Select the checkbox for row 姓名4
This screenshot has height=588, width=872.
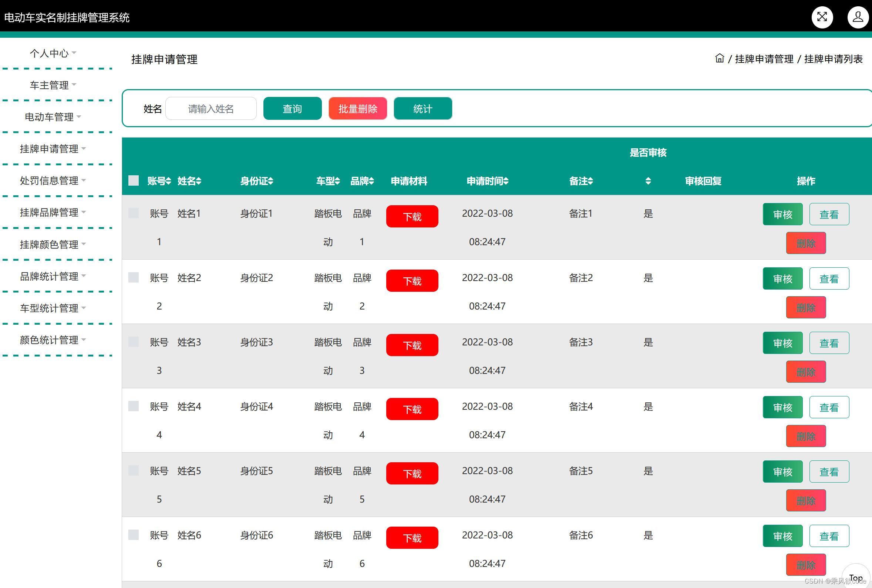tap(134, 406)
